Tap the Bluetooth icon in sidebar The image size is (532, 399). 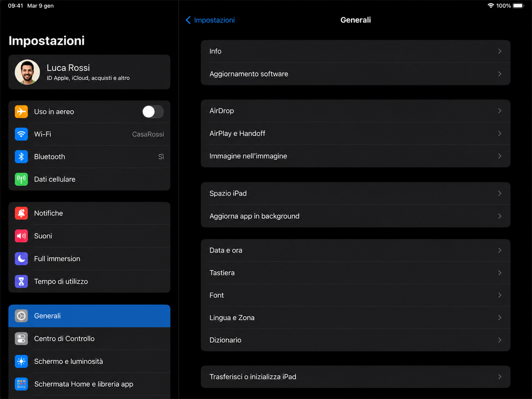tap(21, 157)
